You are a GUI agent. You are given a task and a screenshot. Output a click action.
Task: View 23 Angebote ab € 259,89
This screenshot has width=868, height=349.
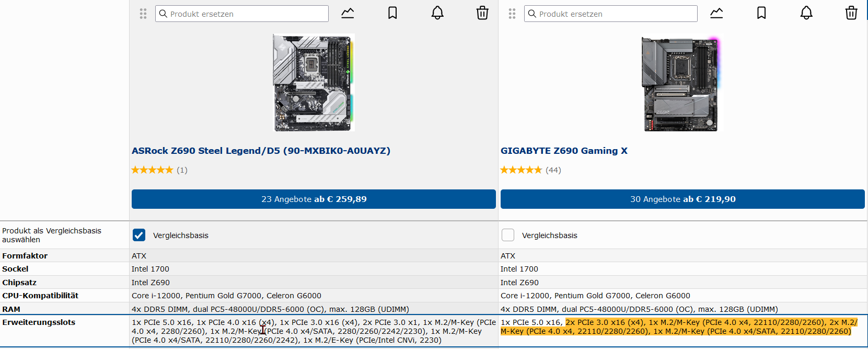point(314,199)
